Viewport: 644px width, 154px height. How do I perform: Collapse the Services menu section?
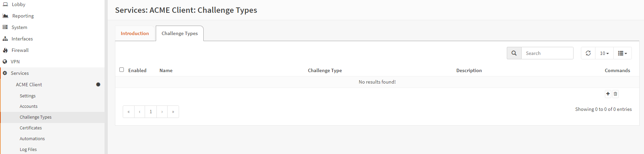click(x=20, y=73)
